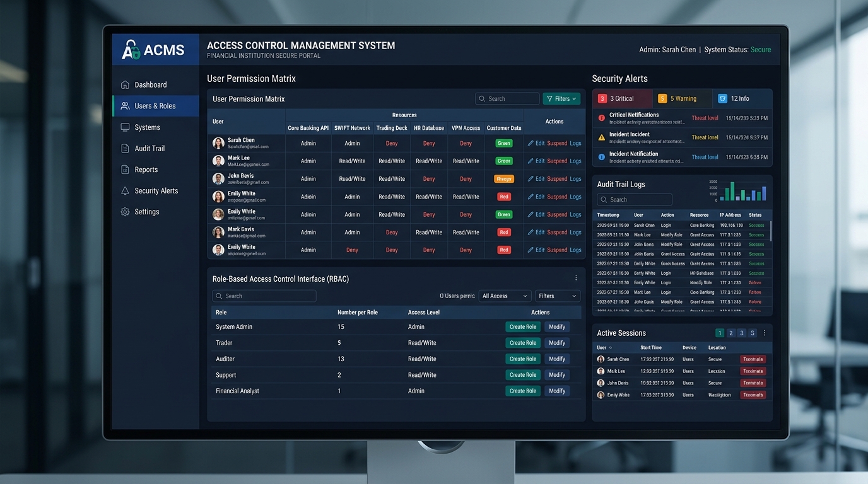Image resolution: width=868 pixels, height=484 pixels.
Task: Open the RBAC panel three-dot menu
Action: 576,278
